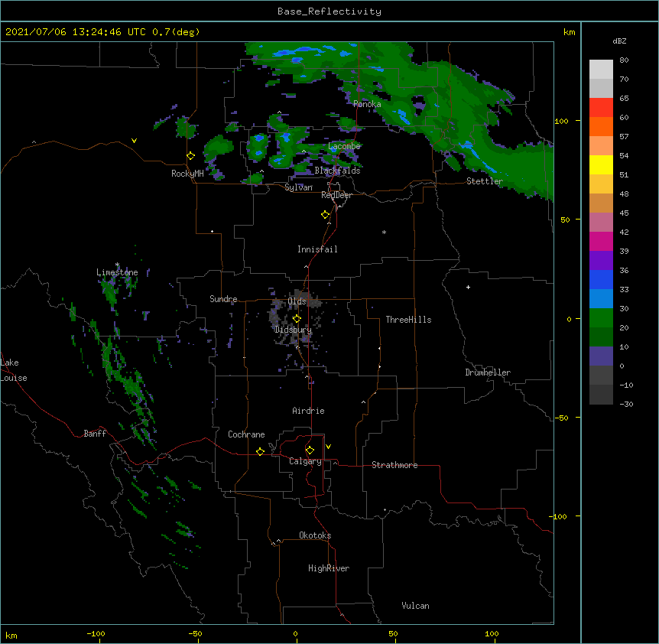659x644 pixels.
Task: Click the magenta 39-42 dBZ legend swatch
Action: tap(601, 241)
